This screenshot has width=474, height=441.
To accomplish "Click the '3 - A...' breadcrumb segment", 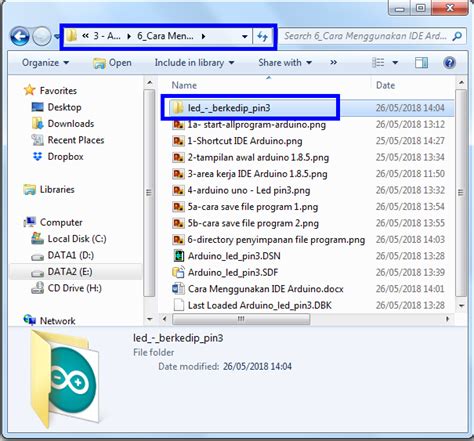I will [x=107, y=36].
